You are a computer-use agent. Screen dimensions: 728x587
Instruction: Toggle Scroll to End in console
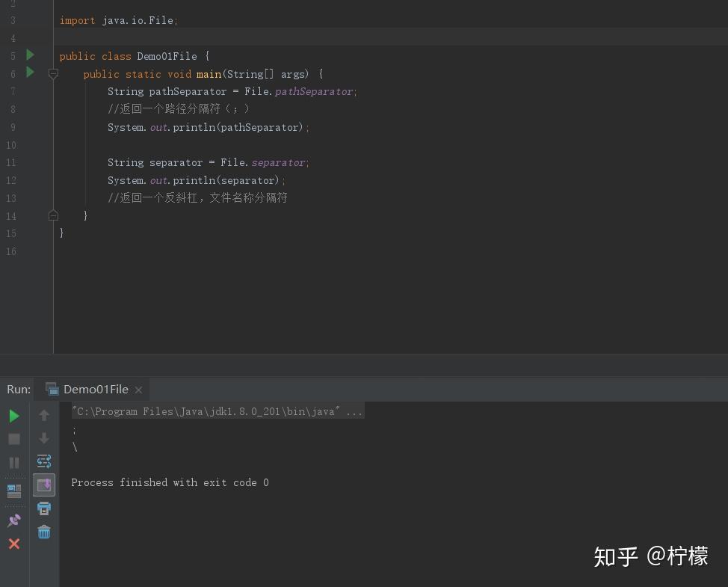[44, 485]
